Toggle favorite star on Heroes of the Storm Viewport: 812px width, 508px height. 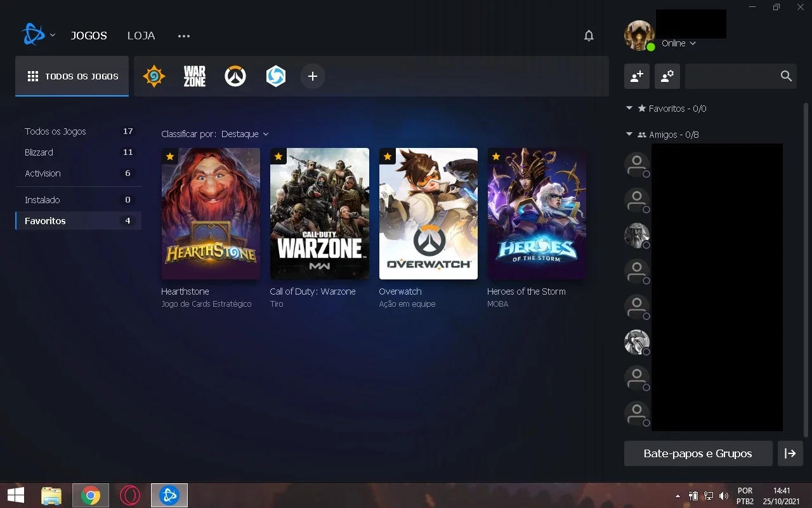(x=495, y=156)
